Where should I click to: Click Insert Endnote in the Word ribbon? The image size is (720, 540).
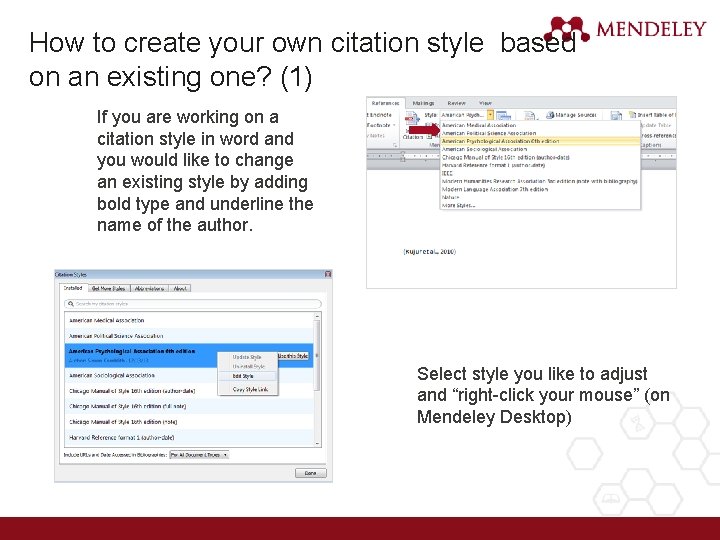click(380, 115)
